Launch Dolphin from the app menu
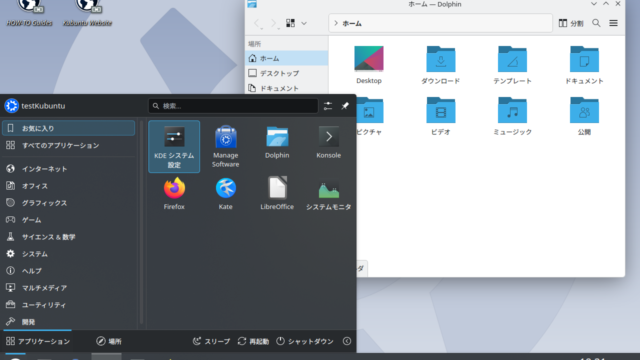Screen dimensions: 640x360 (277, 142)
